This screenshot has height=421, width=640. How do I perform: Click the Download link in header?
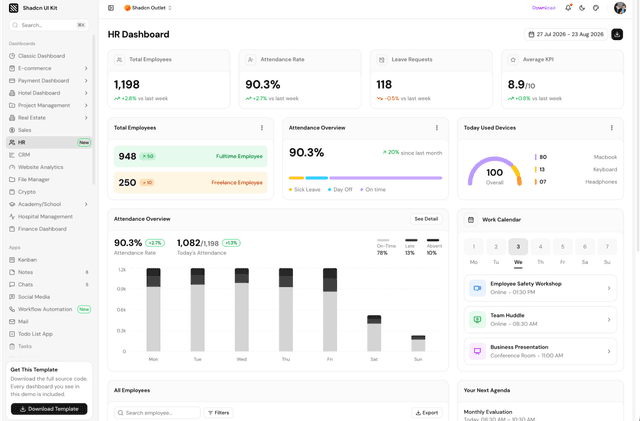[x=544, y=8]
